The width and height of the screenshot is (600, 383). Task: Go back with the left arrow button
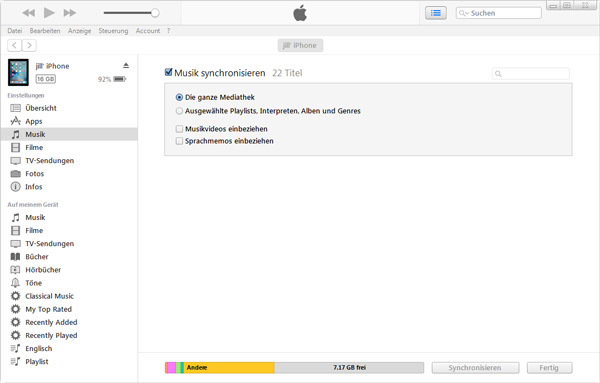pos(15,46)
